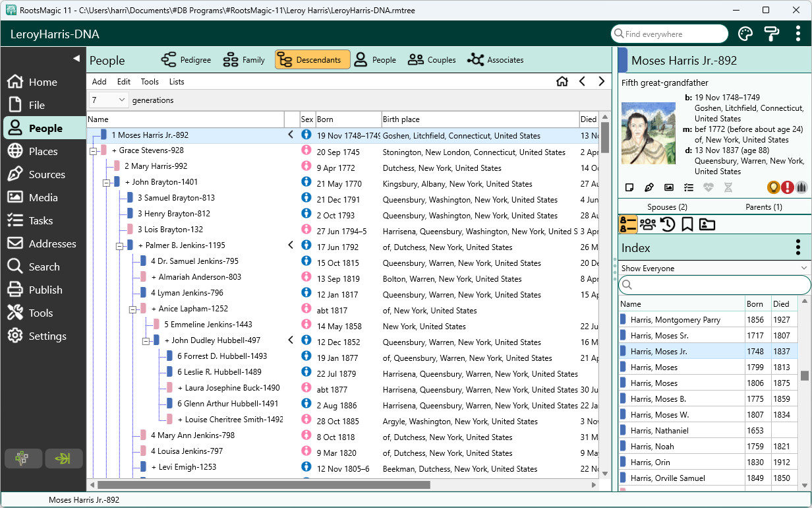Click the DNA helix icon
The width and height of the screenshot is (812, 508).
(728, 187)
